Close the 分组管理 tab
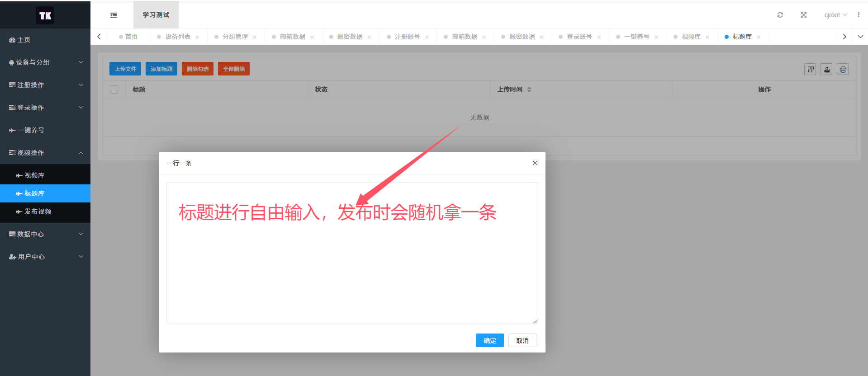Viewport: 868px width, 376px height. click(x=255, y=37)
